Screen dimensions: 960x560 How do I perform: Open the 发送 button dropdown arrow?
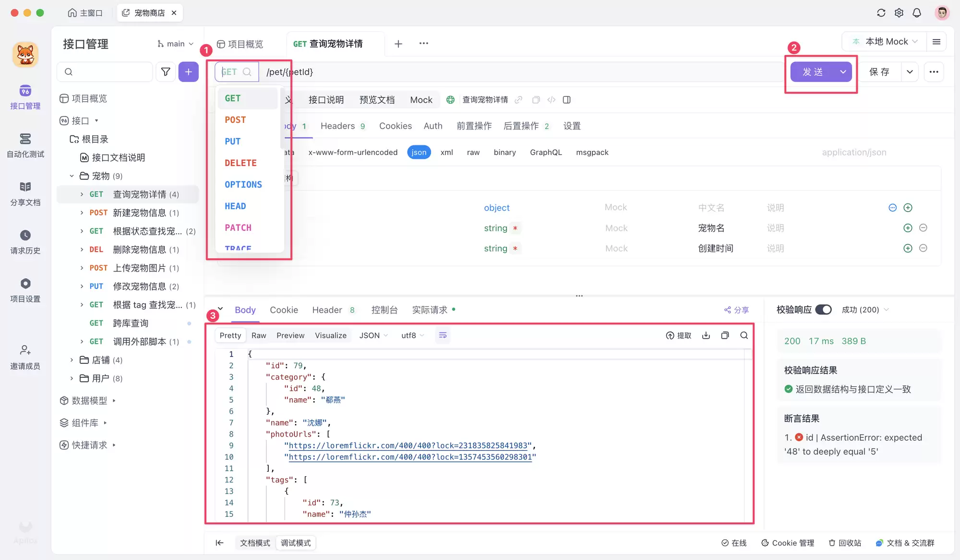tap(843, 72)
